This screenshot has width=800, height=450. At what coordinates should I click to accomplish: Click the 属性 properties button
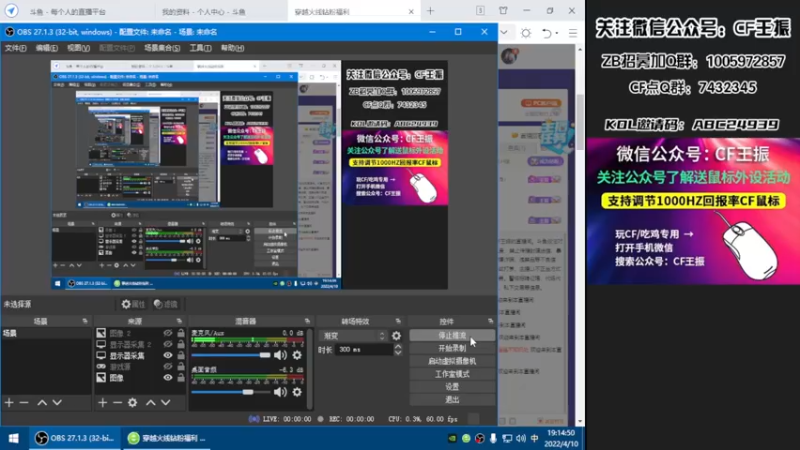[133, 304]
